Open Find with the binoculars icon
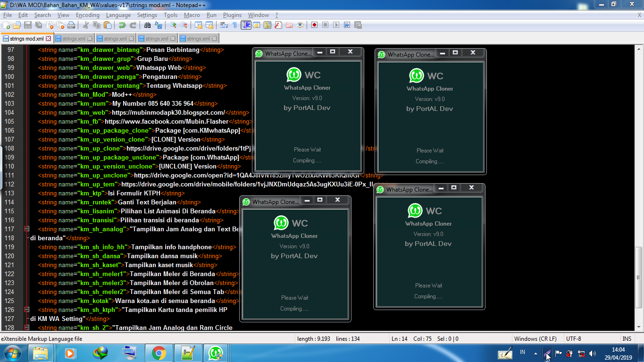 pyautogui.click(x=148, y=25)
